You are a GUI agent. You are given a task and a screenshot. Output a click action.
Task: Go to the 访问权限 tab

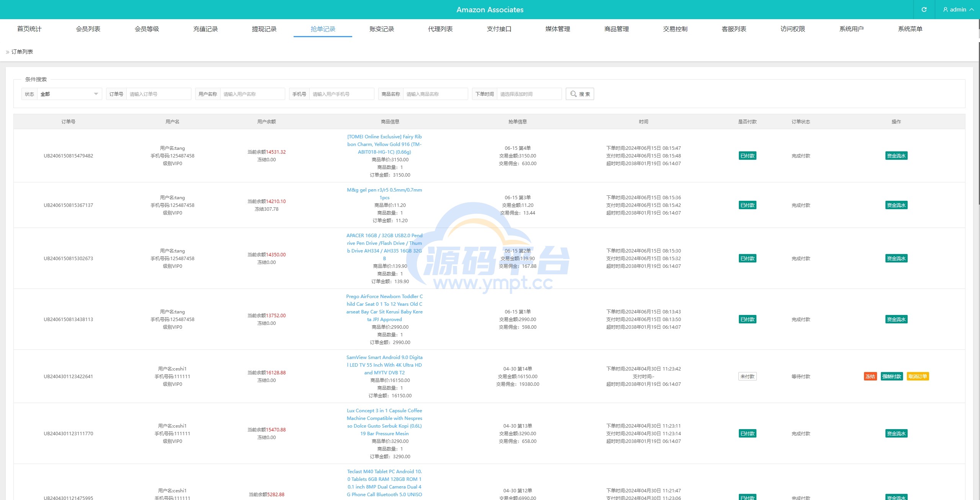click(x=792, y=29)
